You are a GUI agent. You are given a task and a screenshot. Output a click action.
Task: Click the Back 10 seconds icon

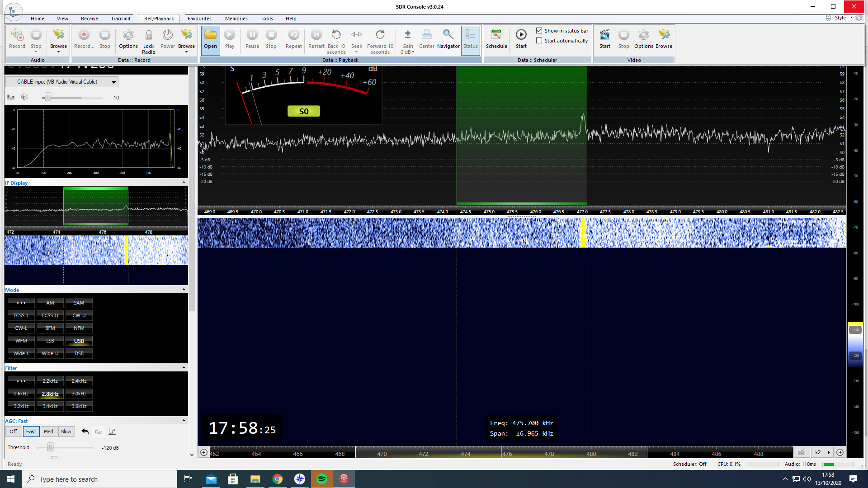pyautogui.click(x=336, y=35)
